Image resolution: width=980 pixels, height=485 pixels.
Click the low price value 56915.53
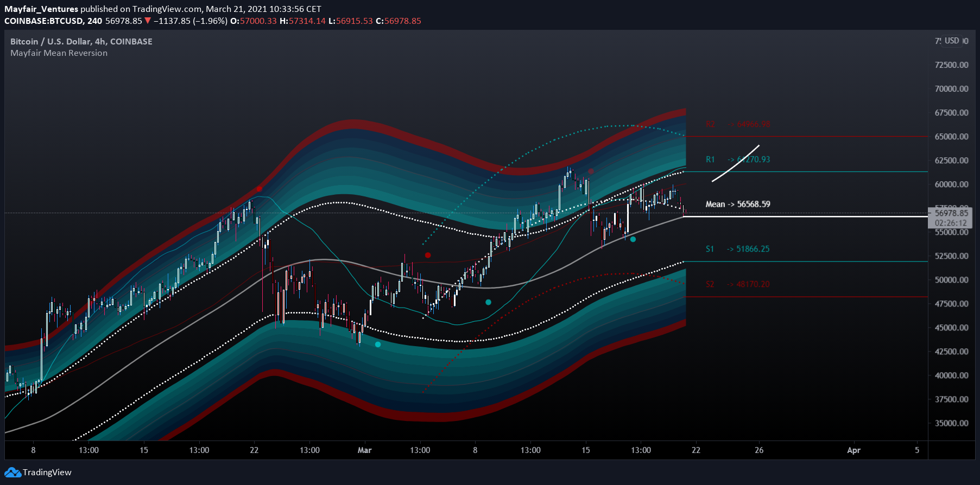354,21
